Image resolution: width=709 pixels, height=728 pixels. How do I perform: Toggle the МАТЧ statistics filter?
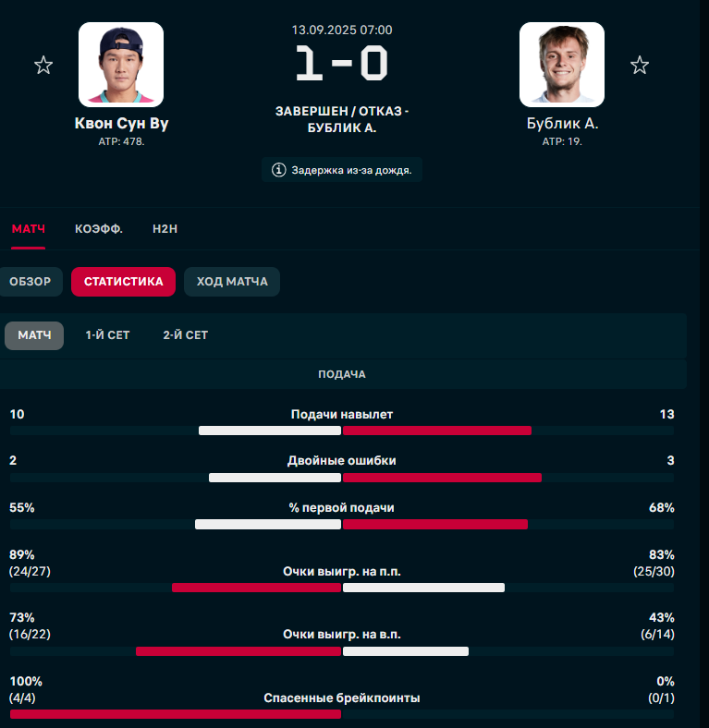pos(34,335)
